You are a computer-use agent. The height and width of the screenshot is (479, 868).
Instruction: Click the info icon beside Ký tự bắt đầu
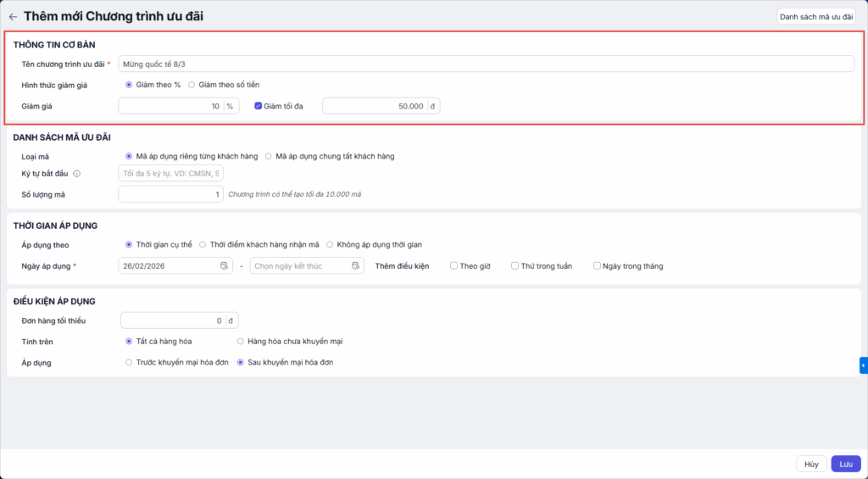click(x=77, y=174)
